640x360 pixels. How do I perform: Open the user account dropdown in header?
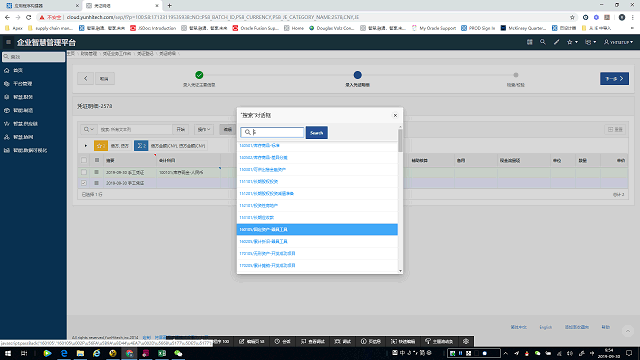pos(618,42)
